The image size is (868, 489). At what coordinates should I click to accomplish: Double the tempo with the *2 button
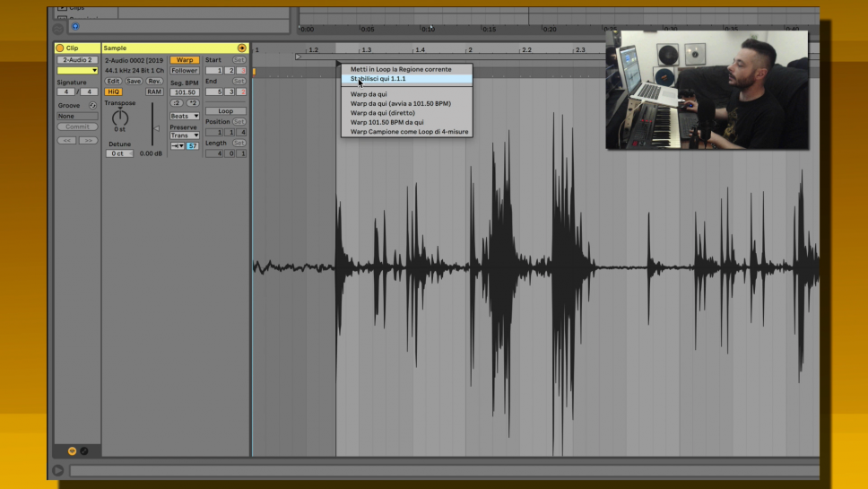coord(193,103)
